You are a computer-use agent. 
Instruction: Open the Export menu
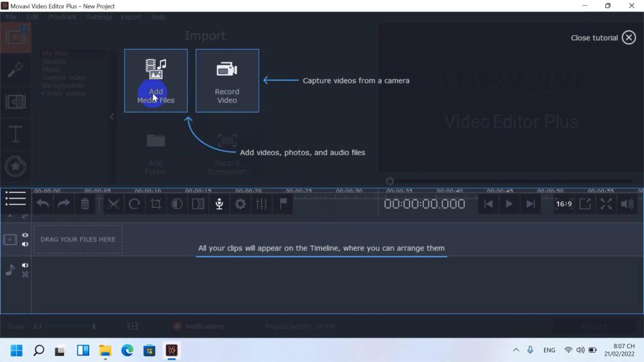(x=131, y=17)
